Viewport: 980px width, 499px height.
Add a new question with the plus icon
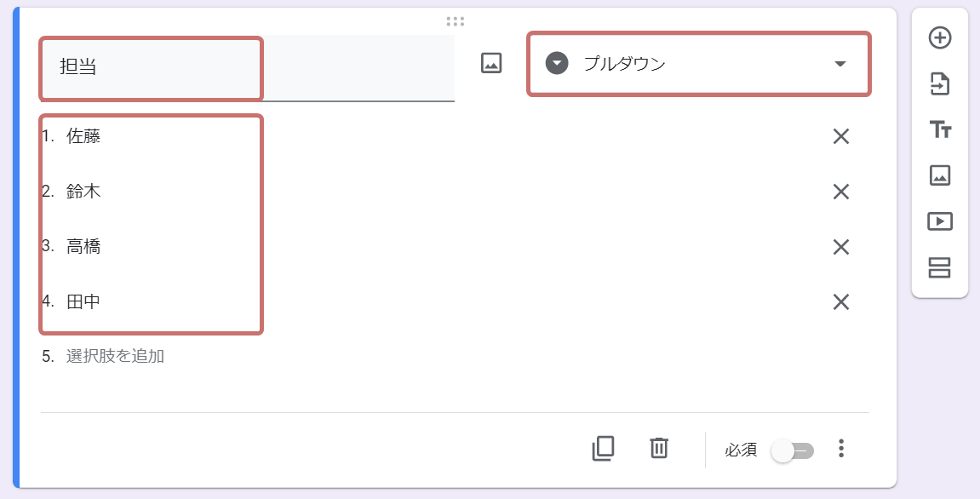[x=939, y=39]
